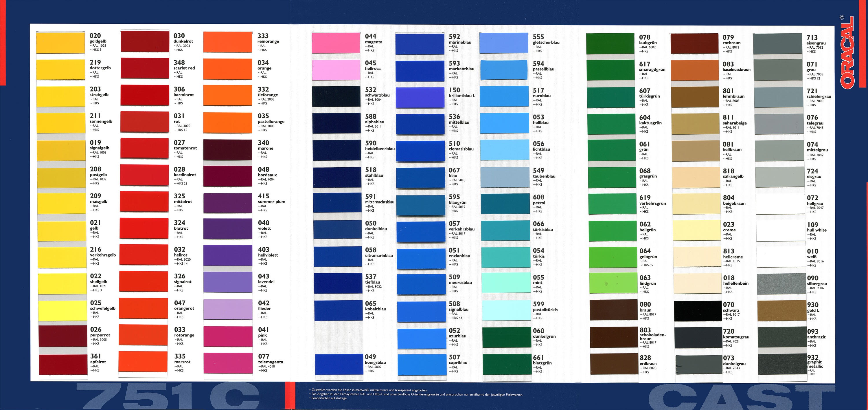Click the '619 verkehrsgrün' label text

click(x=653, y=200)
